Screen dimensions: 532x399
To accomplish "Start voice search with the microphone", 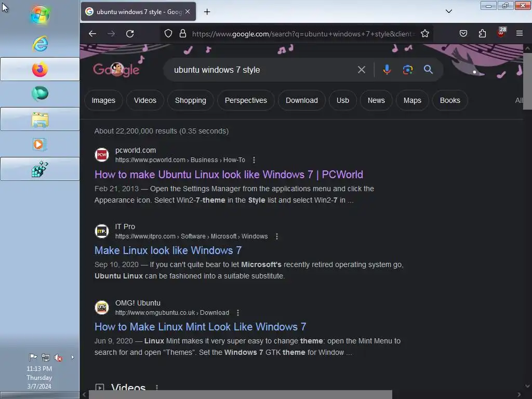I will tap(387, 70).
